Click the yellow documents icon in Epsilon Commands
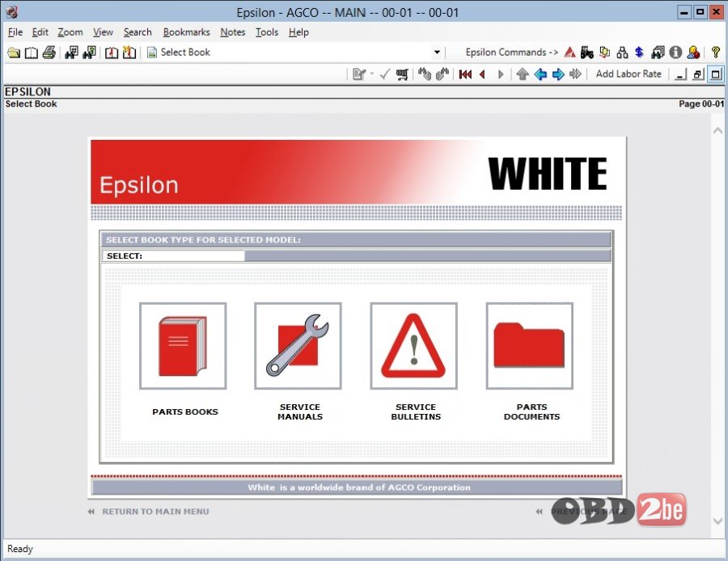 coord(604,53)
